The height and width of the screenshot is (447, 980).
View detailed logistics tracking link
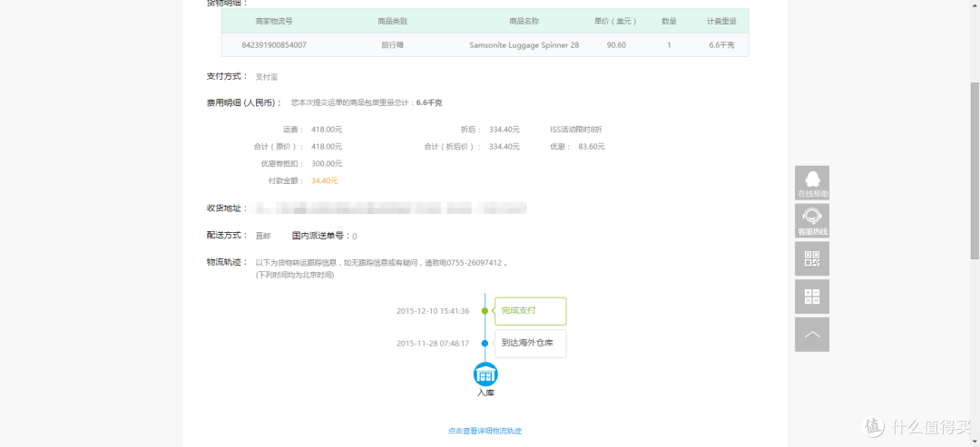[x=485, y=431]
